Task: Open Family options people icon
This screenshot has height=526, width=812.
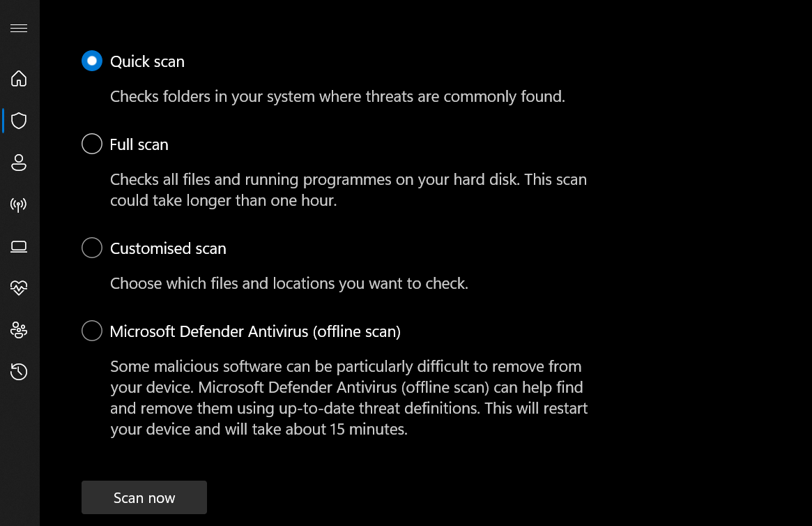Action: [19, 330]
